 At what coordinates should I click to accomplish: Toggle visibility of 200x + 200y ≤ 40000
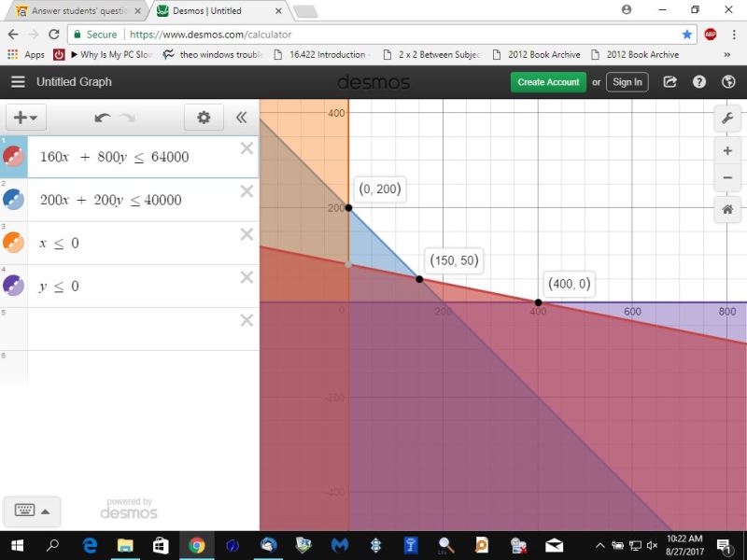point(13,200)
